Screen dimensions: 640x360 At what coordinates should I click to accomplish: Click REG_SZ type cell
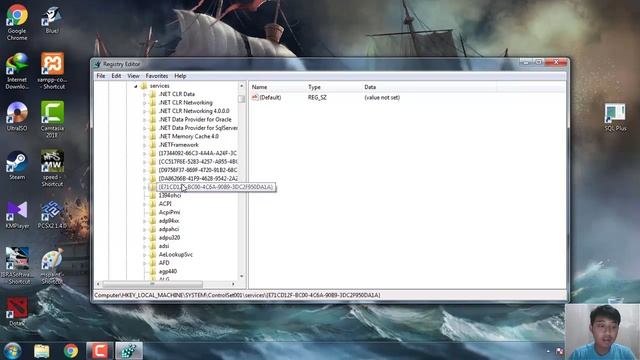(317, 98)
